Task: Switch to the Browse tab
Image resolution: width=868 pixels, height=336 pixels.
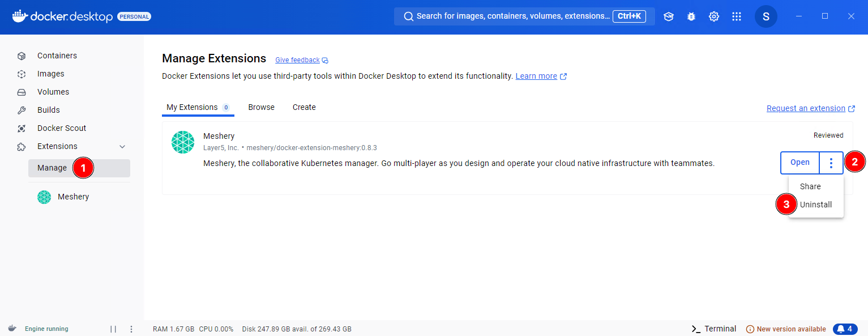Action: (x=261, y=107)
